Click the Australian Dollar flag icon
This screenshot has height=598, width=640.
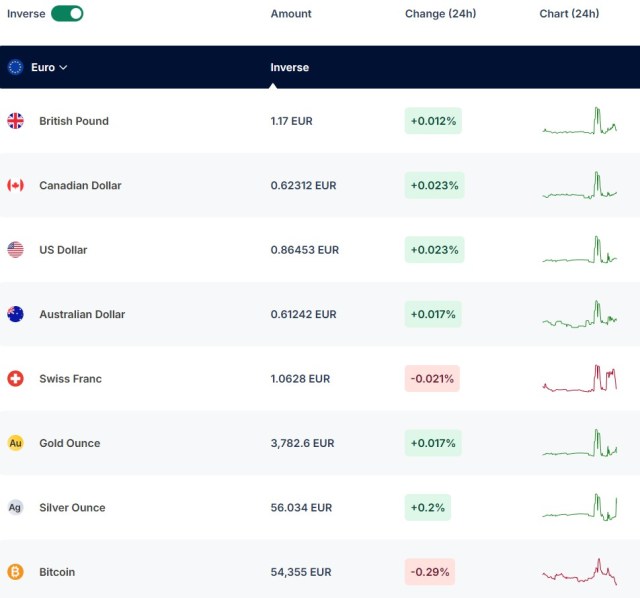[x=16, y=314]
